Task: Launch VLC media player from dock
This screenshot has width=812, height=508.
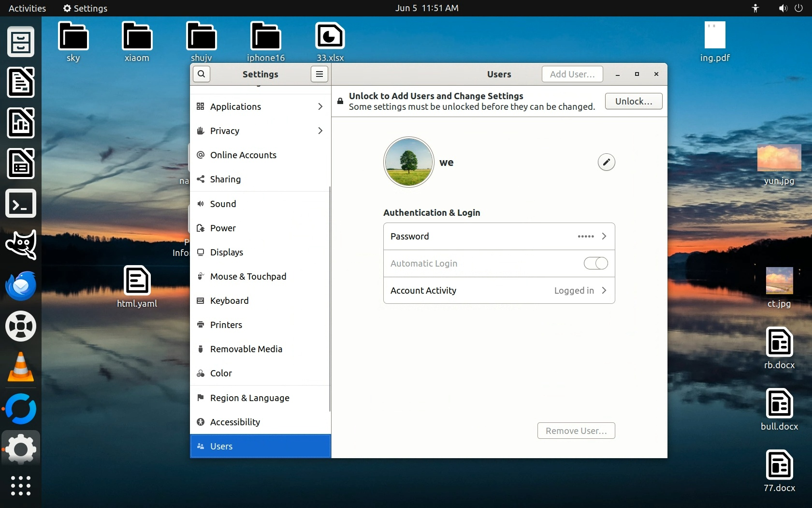Action: [21, 367]
